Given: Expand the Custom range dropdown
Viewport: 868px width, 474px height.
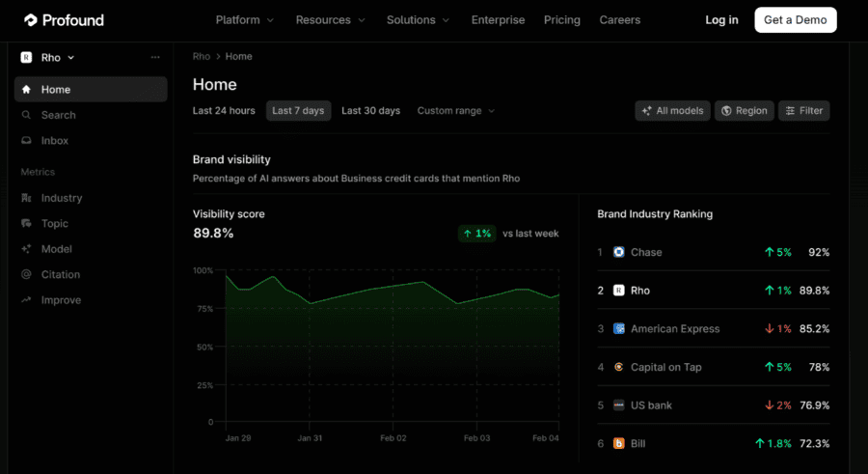Looking at the screenshot, I should click(455, 110).
